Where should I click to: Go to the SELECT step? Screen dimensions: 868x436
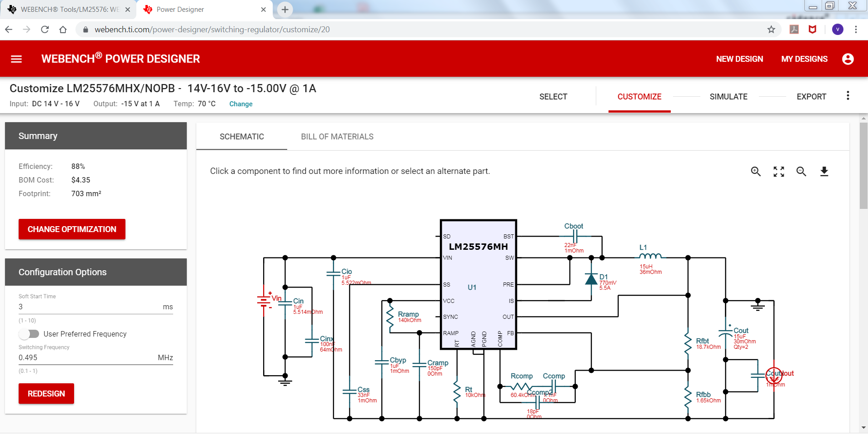[553, 97]
